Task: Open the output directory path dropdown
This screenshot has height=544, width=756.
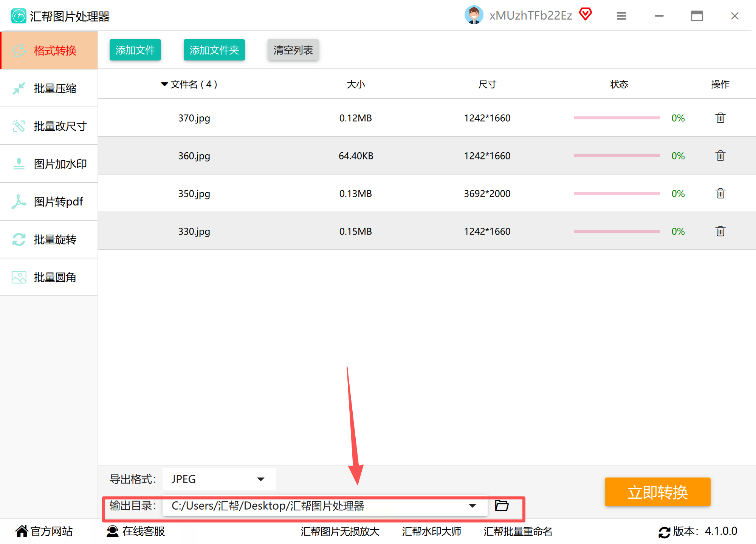Action: [472, 505]
